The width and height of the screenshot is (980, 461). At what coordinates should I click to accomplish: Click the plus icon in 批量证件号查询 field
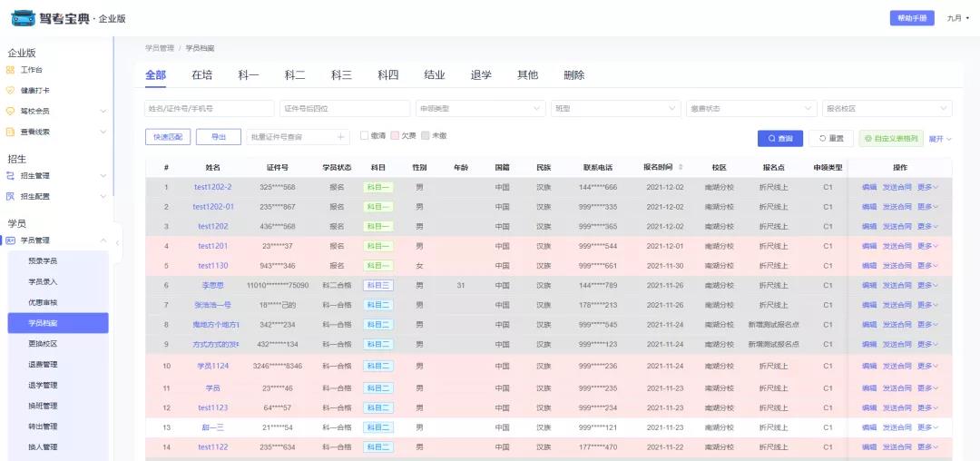(341, 137)
